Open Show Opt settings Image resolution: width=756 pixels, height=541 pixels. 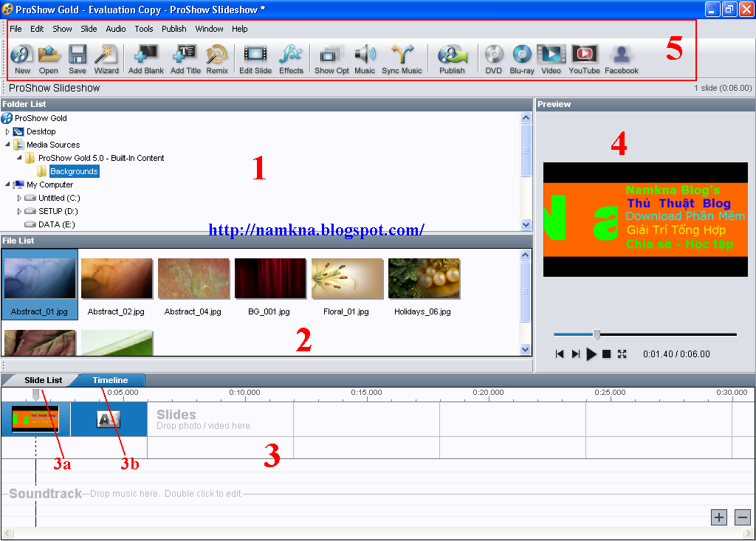331,59
